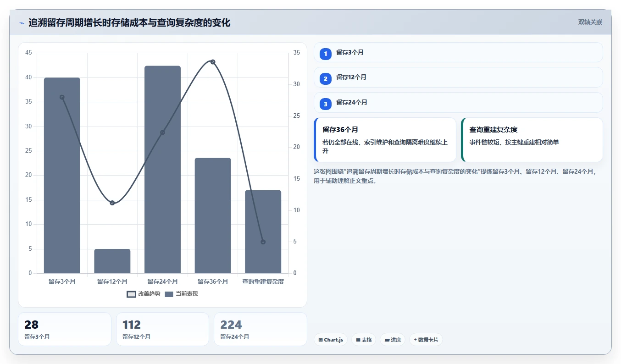Click the Chart.js tag icon
621x364 pixels.
coord(320,340)
